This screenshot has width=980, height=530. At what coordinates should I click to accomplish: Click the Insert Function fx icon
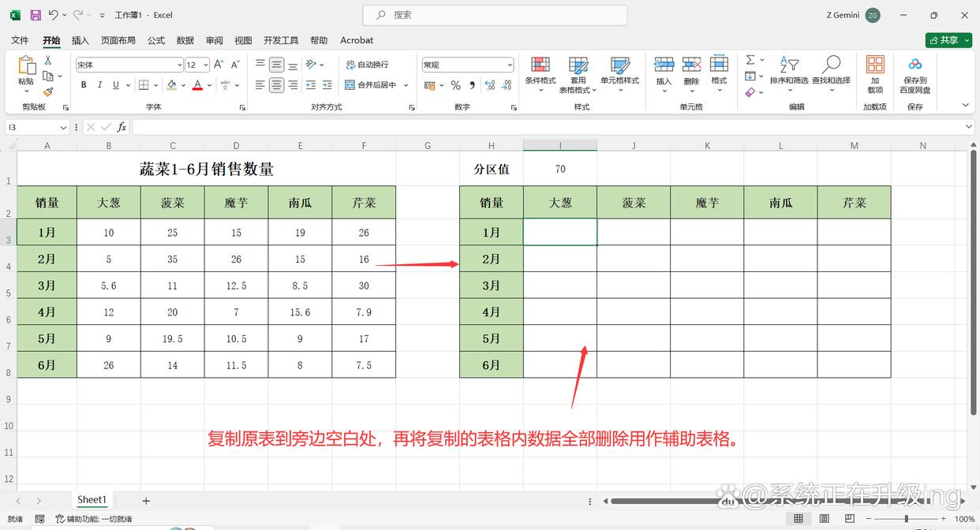coord(122,127)
